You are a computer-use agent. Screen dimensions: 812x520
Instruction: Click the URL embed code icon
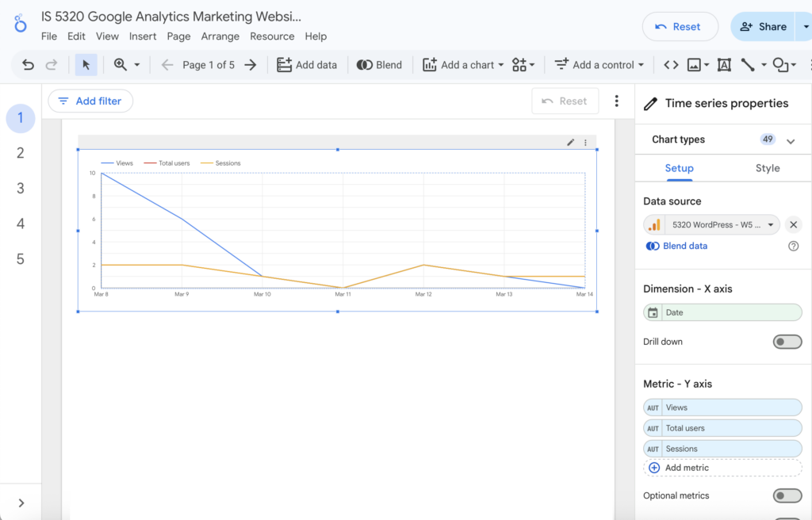point(671,65)
